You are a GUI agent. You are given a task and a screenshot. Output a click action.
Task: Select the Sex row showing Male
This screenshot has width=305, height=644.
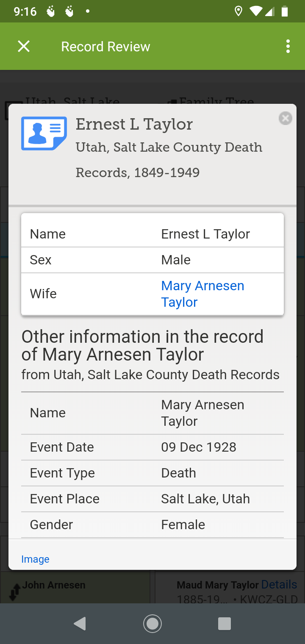coord(152,260)
